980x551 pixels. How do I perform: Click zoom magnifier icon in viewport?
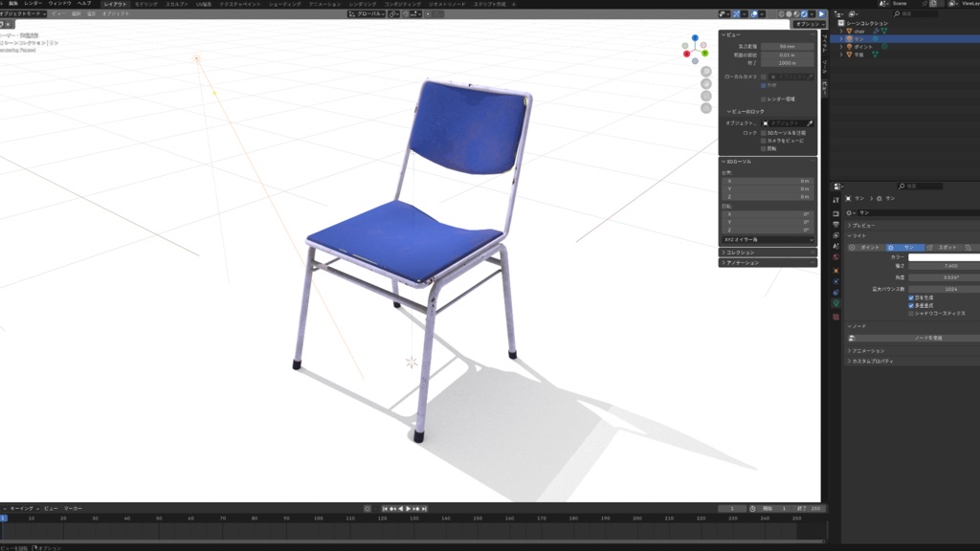coord(706,72)
